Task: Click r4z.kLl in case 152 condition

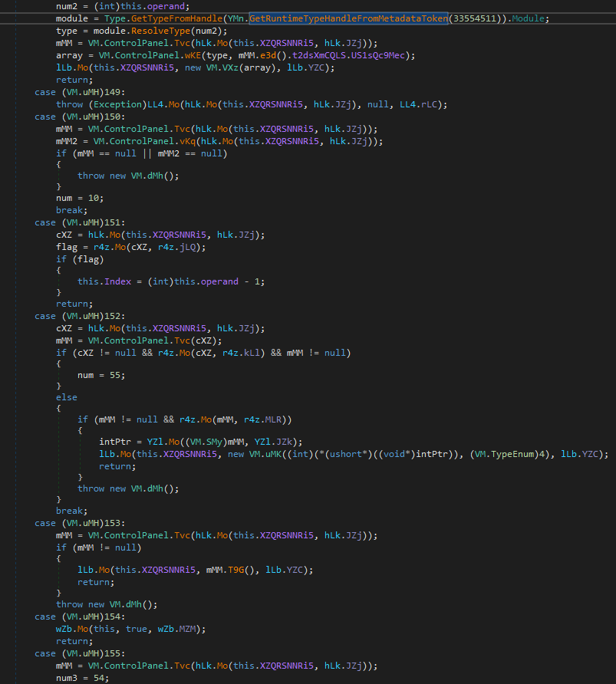Action: click(x=241, y=353)
